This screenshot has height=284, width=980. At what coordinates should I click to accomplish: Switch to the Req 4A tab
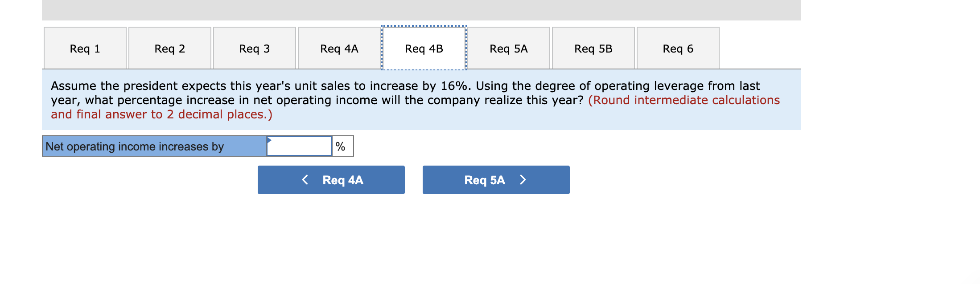pyautogui.click(x=339, y=48)
